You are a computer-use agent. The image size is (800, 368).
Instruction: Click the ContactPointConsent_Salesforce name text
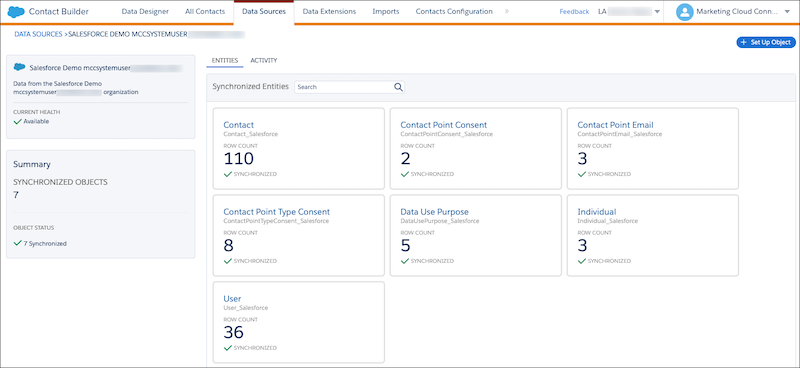pos(446,134)
